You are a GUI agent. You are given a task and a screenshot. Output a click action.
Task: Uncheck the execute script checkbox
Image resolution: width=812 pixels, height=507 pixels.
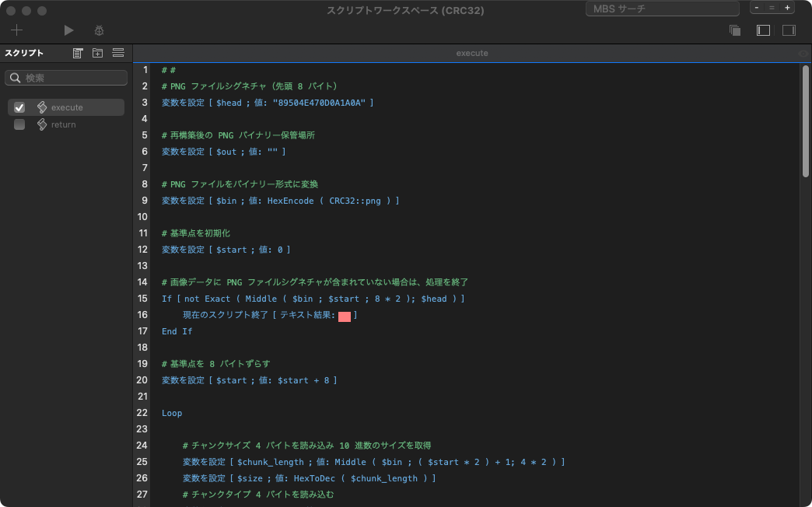(19, 107)
